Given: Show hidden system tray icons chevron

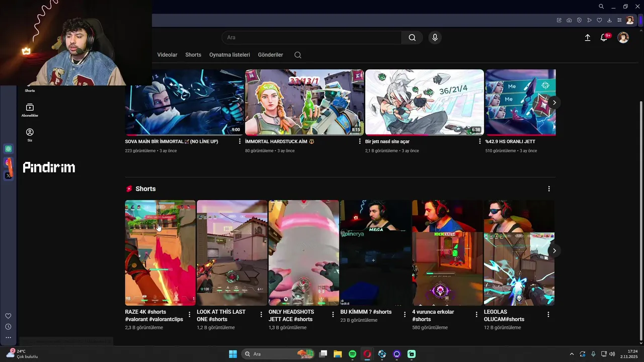Looking at the screenshot, I should pos(572,354).
